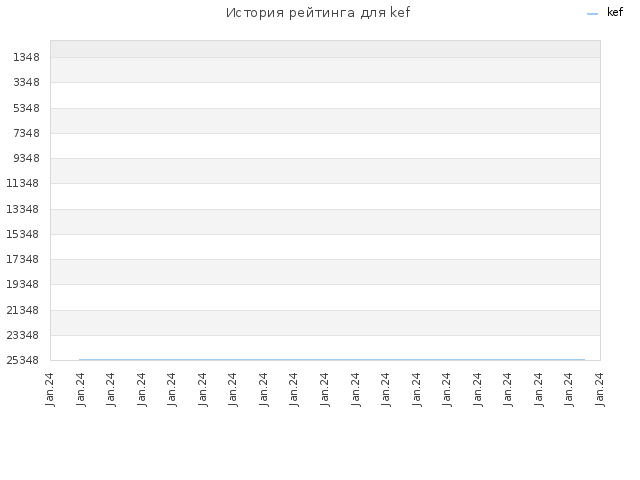
Task: Click the chart title История рейтинга для kef
Action: click(x=318, y=13)
